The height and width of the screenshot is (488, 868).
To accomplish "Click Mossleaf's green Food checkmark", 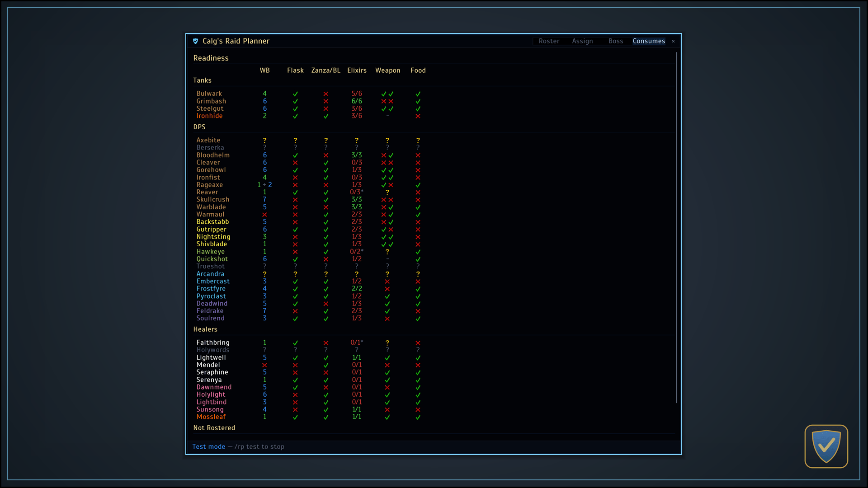I will (x=418, y=417).
